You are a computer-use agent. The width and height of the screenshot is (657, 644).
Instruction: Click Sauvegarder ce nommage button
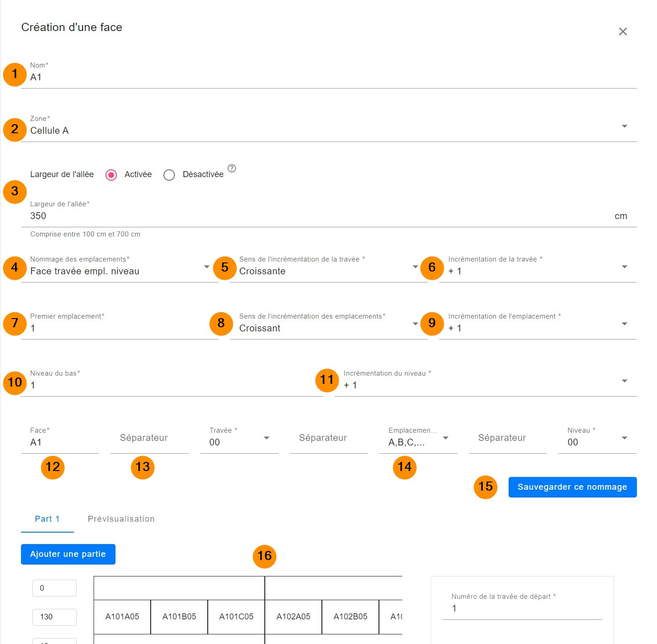(x=572, y=487)
